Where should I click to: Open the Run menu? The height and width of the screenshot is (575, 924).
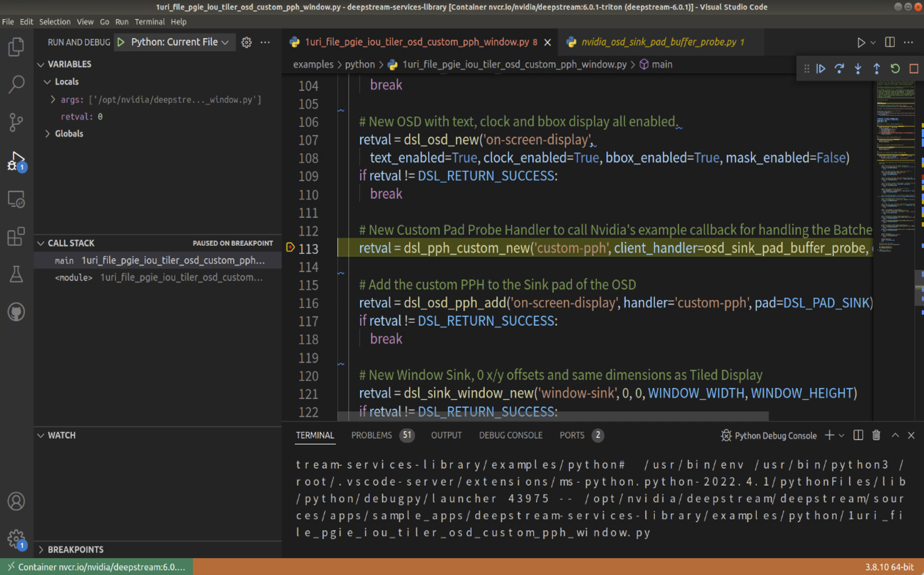pos(122,22)
